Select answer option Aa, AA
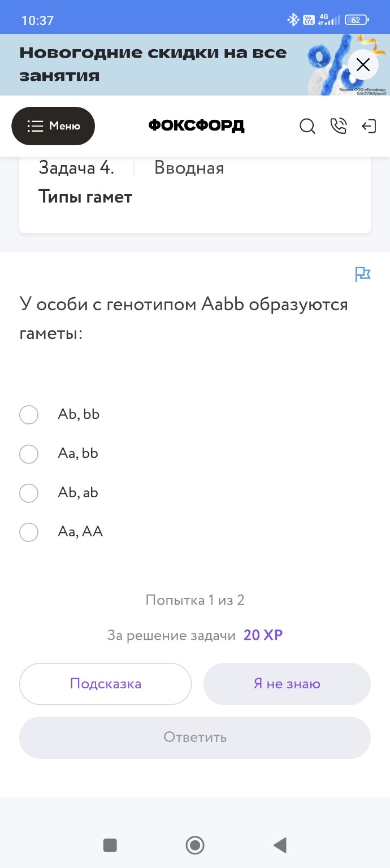The width and height of the screenshot is (390, 868). [x=29, y=532]
